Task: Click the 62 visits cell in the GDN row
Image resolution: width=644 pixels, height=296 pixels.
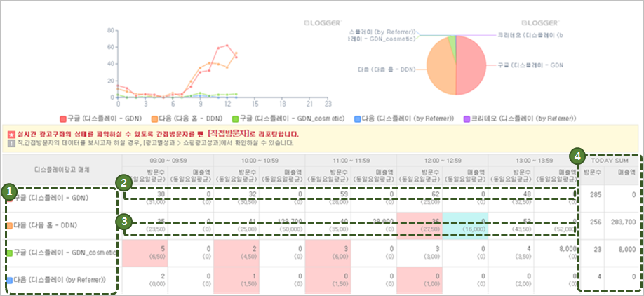Action: click(420, 199)
